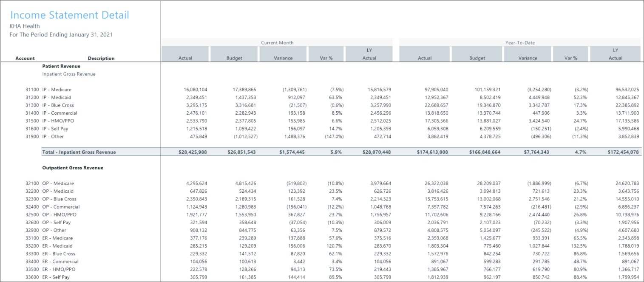The height and width of the screenshot is (282, 644).
Task: Click the Outpatient Gross Revenue section heading
Action: (x=73, y=168)
